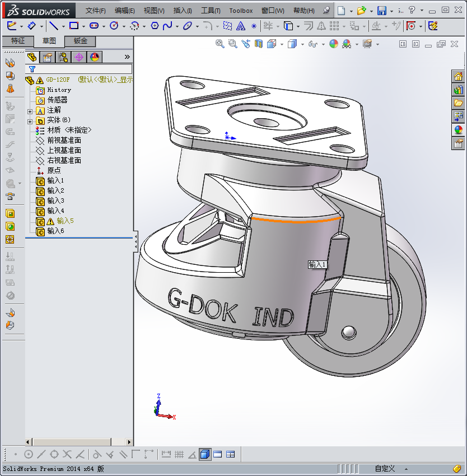Click the Point tool asterisk icon

pos(254,26)
